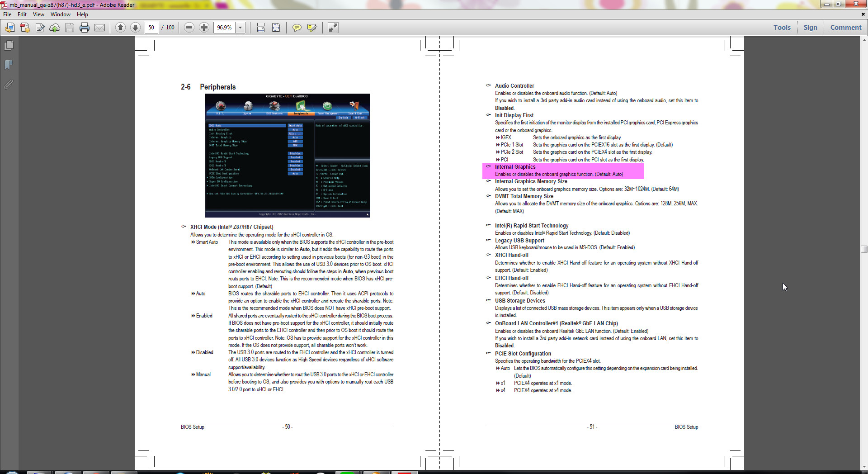Show page thumbnails panel in sidebar
The height and width of the screenshot is (474, 868).
(x=9, y=46)
